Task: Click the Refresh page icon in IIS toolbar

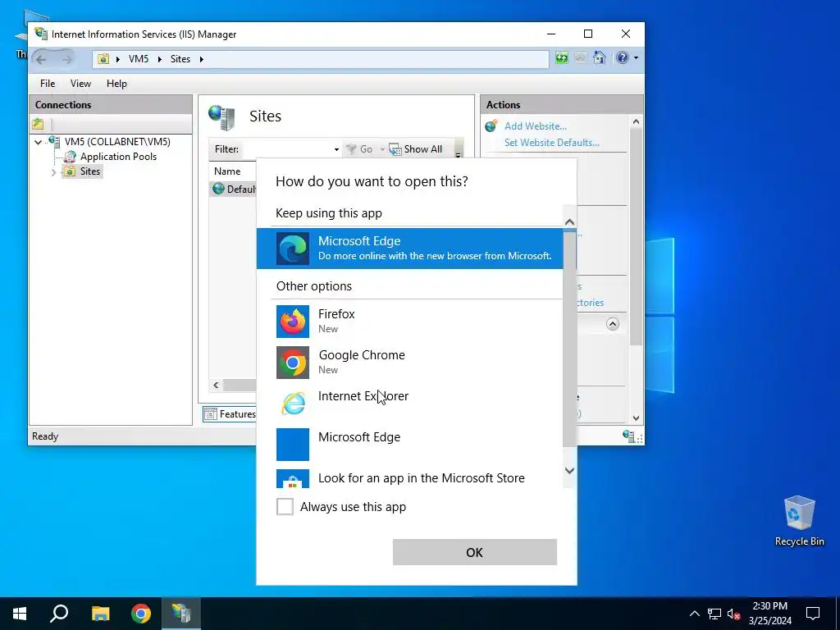Action: click(x=561, y=58)
